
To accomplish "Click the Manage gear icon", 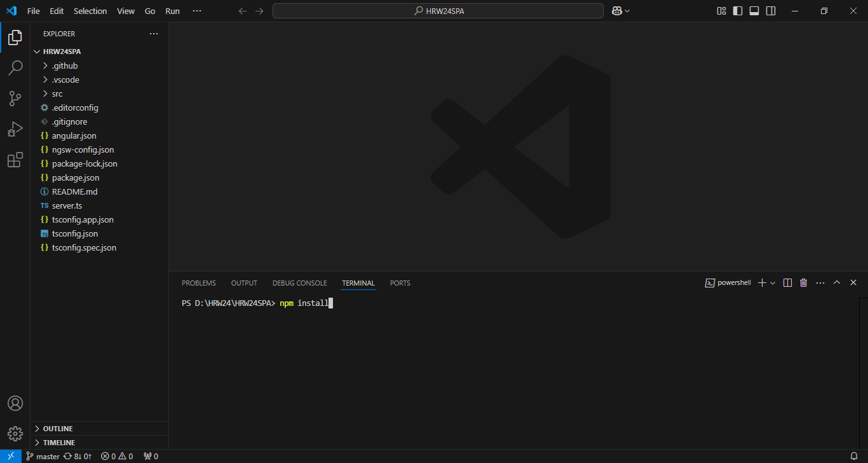I will coord(15,434).
